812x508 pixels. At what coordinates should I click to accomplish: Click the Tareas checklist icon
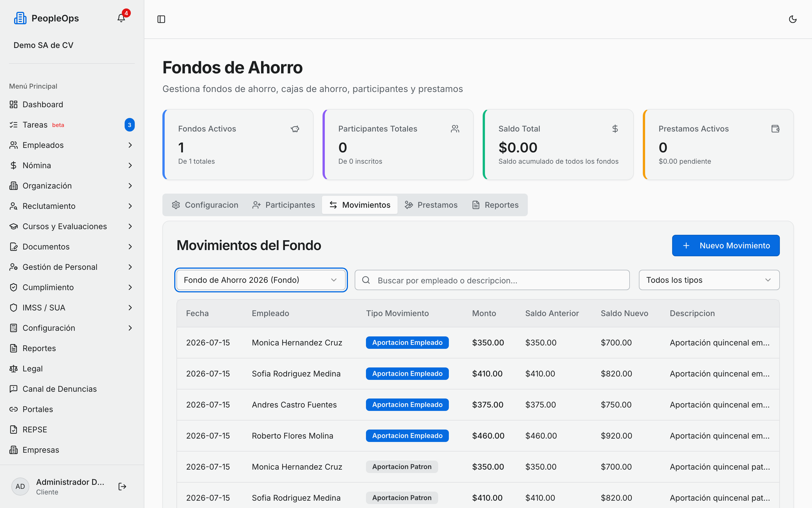point(14,125)
